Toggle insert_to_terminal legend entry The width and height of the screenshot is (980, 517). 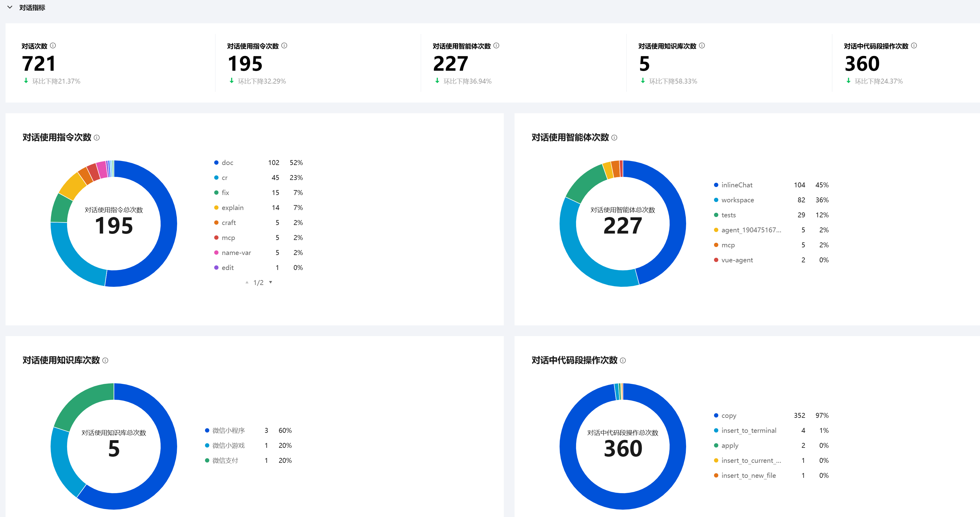tap(748, 430)
